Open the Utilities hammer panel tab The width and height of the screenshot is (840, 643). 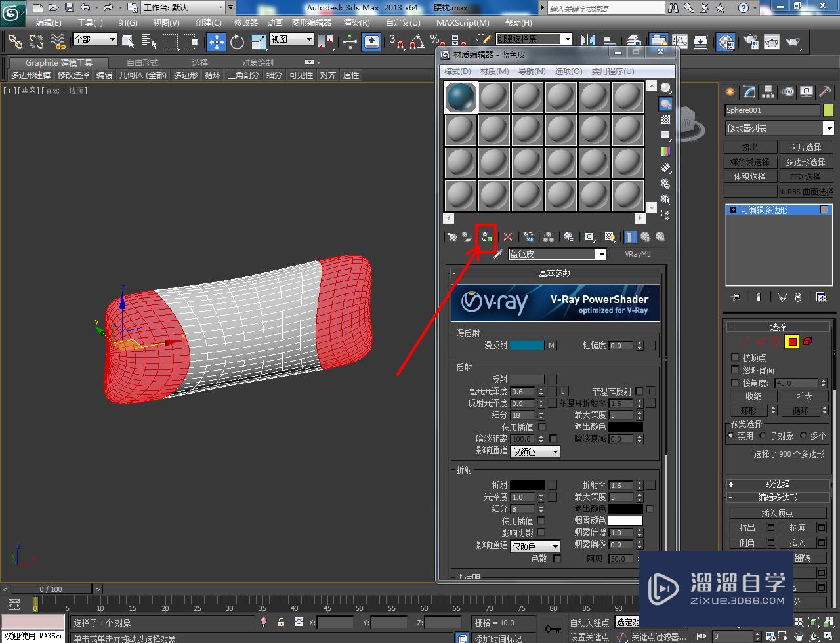point(825,92)
